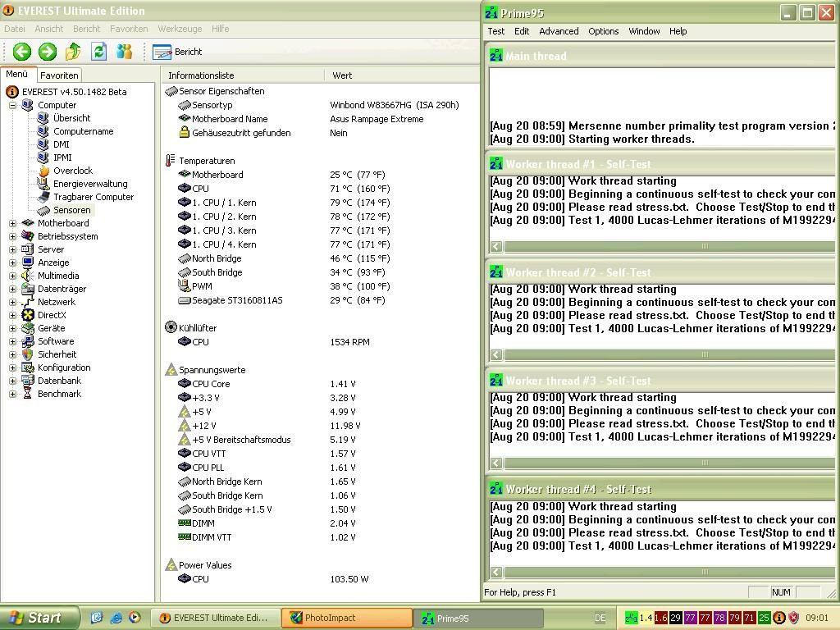The image size is (840, 630).
Task: Click the Main thread title bar in Prime95
Action: click(x=662, y=56)
